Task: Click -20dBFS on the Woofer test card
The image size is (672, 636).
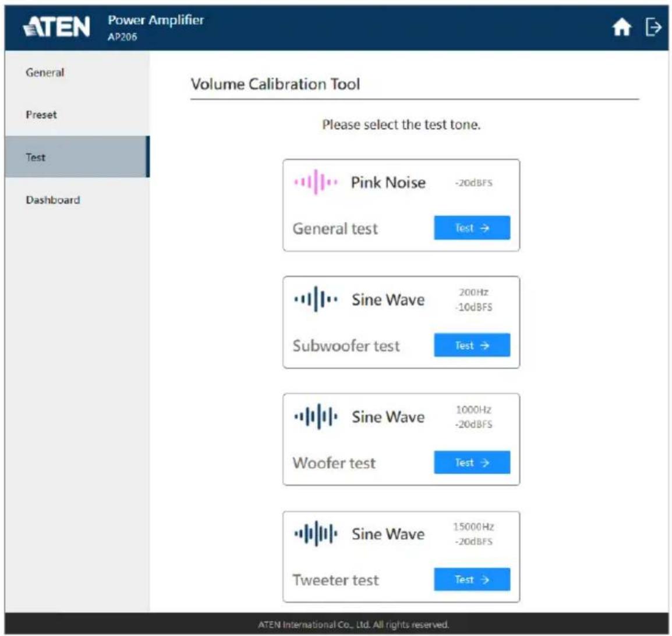Action: tap(473, 424)
